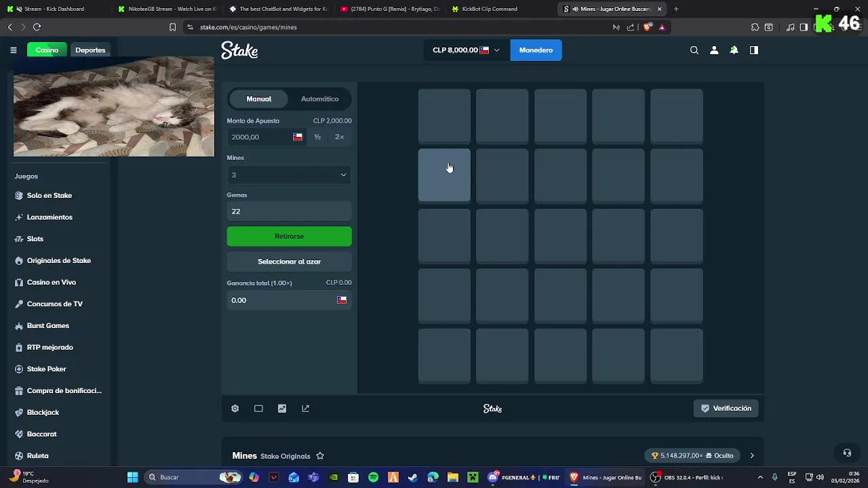This screenshot has height=488, width=868.
Task: Click the Brave Shields lion icon
Action: coord(647,27)
